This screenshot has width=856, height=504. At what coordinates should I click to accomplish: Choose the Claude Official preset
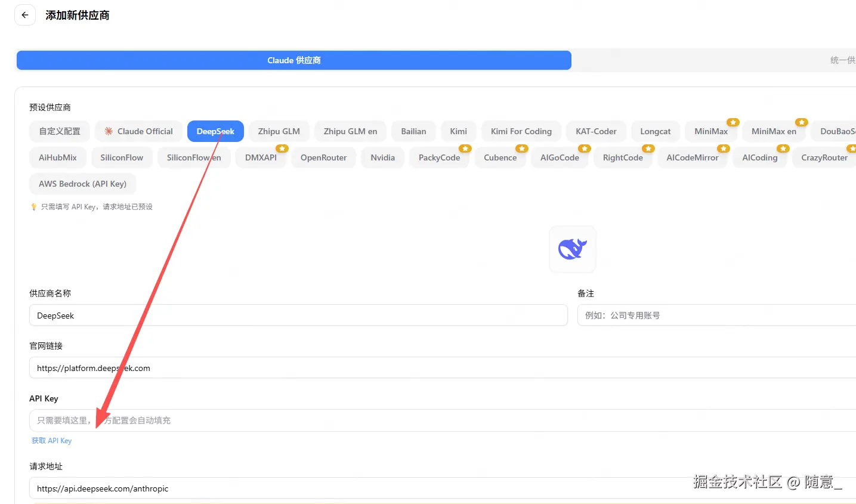tap(138, 131)
